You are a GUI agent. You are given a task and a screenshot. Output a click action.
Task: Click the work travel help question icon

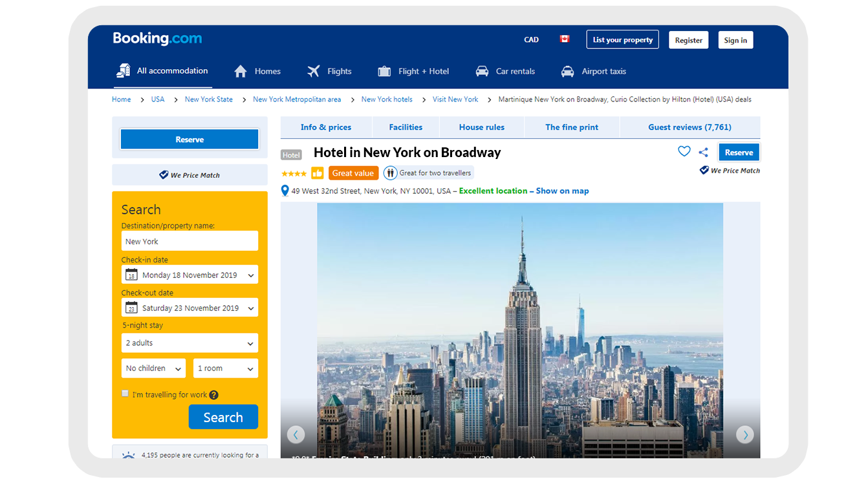[x=213, y=395]
